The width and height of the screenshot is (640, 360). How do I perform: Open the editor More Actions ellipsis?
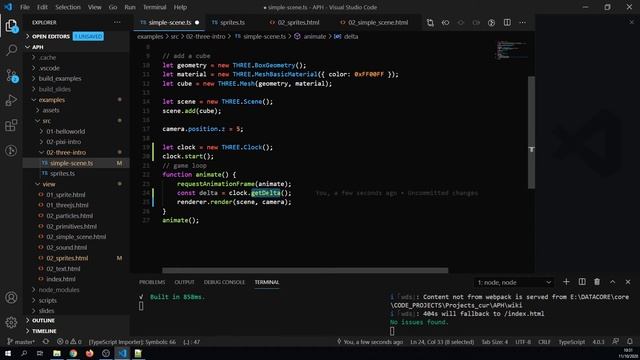[x=522, y=23]
